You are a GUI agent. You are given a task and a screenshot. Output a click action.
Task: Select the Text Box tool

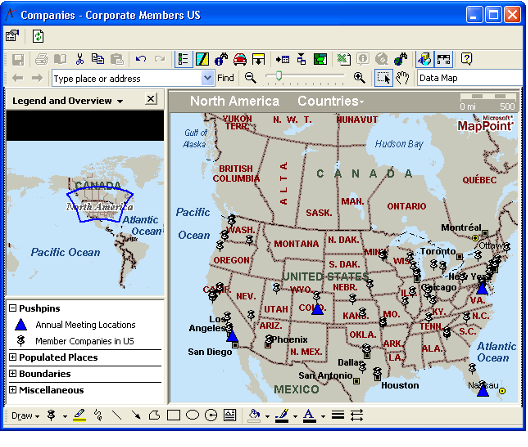click(230, 415)
